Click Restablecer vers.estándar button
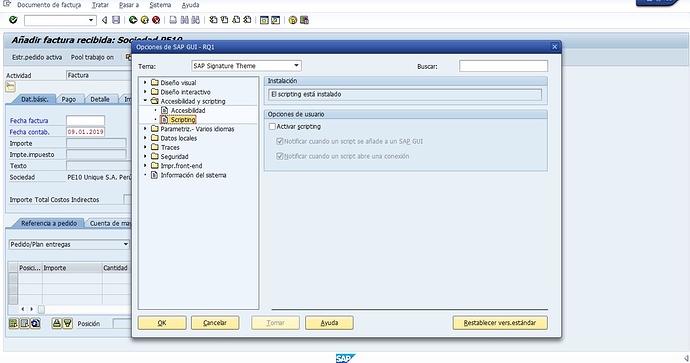 (500, 323)
